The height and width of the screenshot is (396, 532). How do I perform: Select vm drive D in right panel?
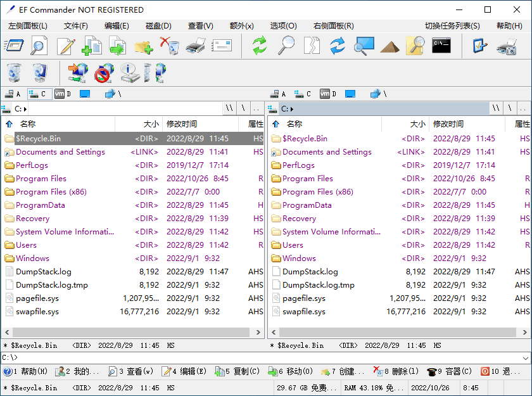329,94
